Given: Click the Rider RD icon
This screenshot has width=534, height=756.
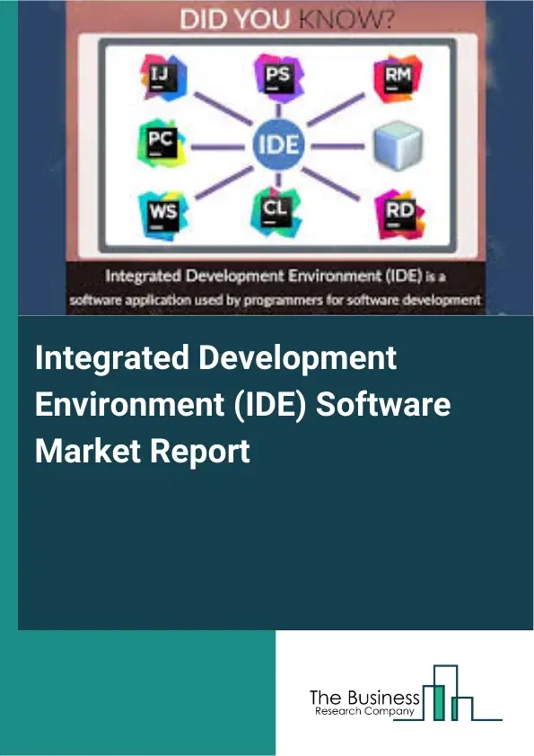Looking at the screenshot, I should pos(400,213).
